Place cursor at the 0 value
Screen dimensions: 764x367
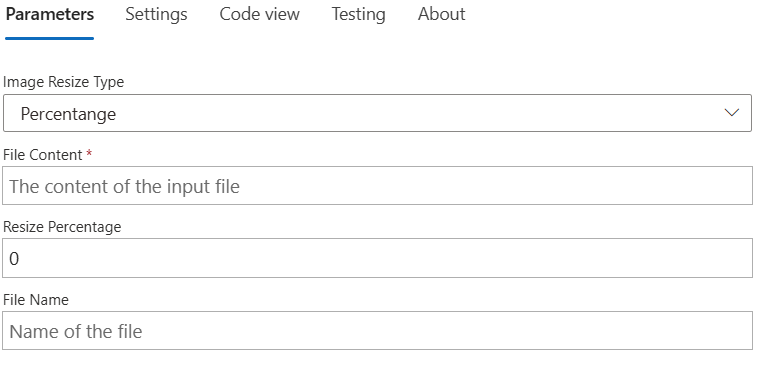pos(14,259)
